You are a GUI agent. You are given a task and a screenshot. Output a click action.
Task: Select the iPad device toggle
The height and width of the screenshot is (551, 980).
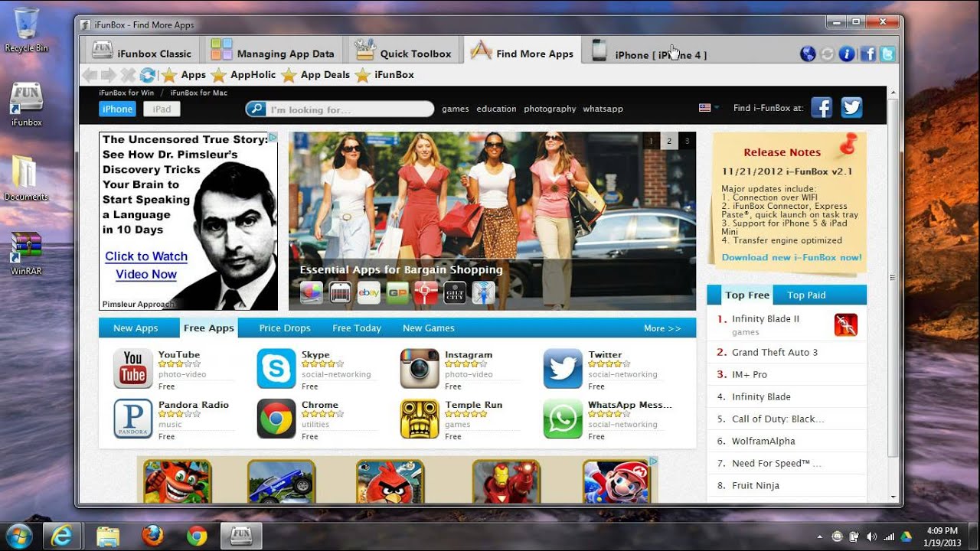point(162,109)
